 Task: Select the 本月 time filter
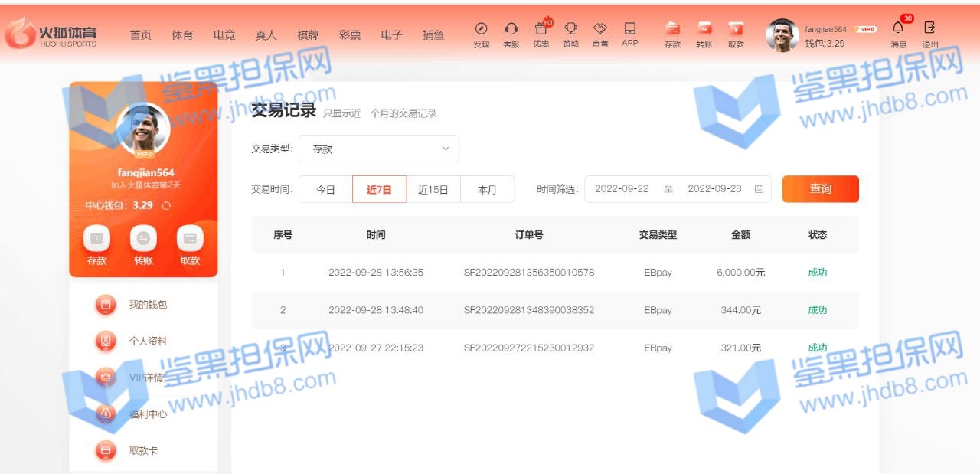487,190
